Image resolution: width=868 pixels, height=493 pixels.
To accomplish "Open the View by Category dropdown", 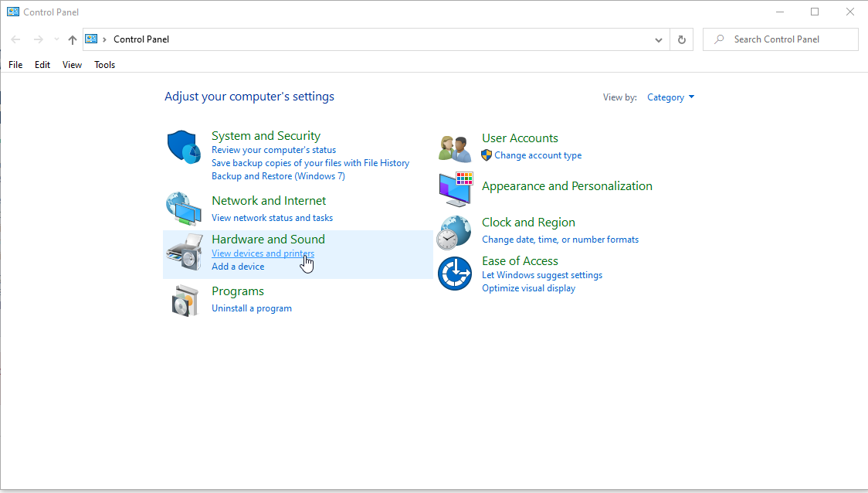I will [x=670, y=97].
